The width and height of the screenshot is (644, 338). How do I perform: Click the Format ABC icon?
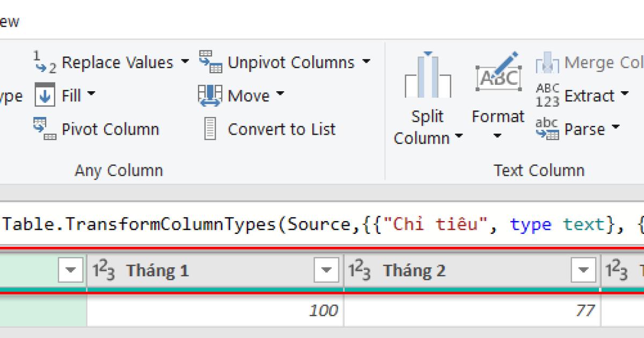point(498,78)
